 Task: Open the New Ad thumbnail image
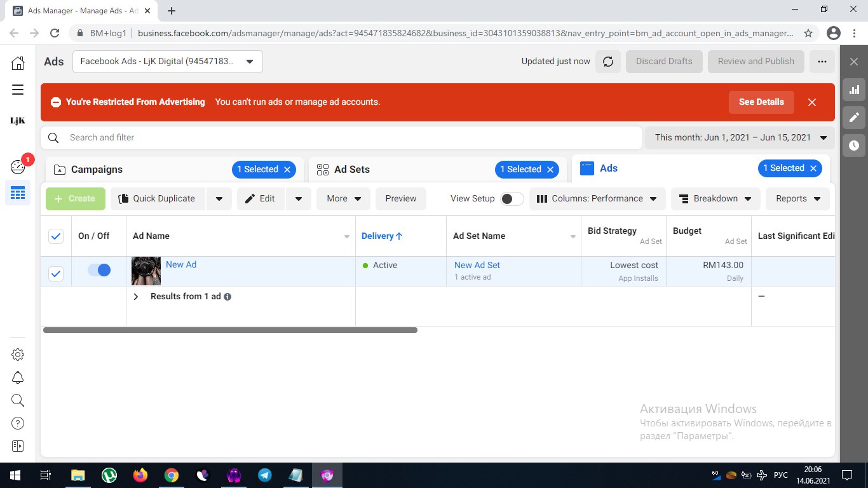click(146, 271)
